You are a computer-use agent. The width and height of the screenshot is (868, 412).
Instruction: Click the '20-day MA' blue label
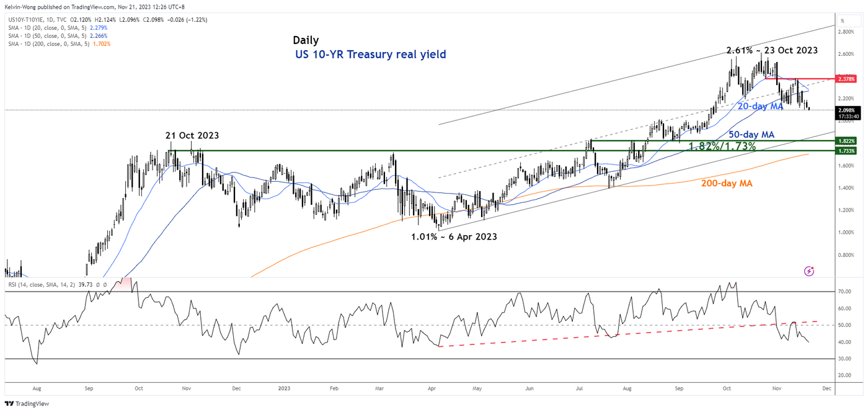tap(760, 106)
